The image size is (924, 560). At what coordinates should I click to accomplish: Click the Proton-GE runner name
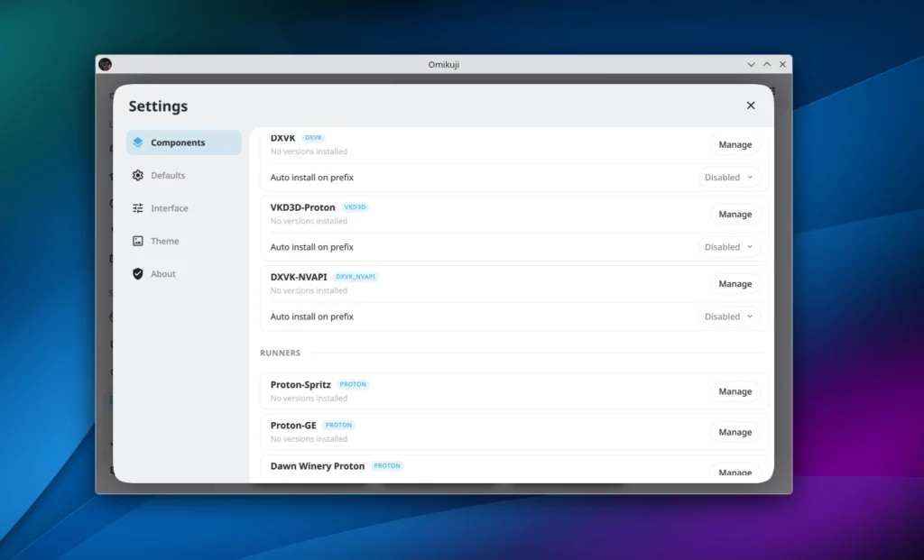coord(293,425)
